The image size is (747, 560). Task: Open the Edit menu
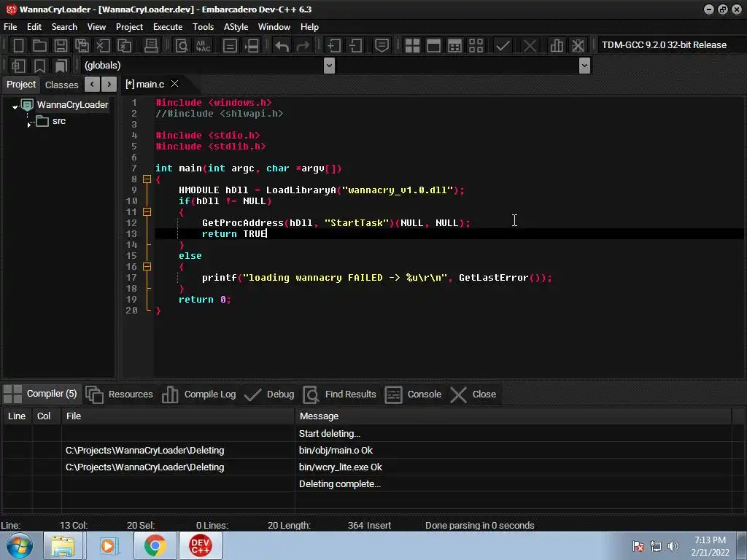[x=34, y=27]
